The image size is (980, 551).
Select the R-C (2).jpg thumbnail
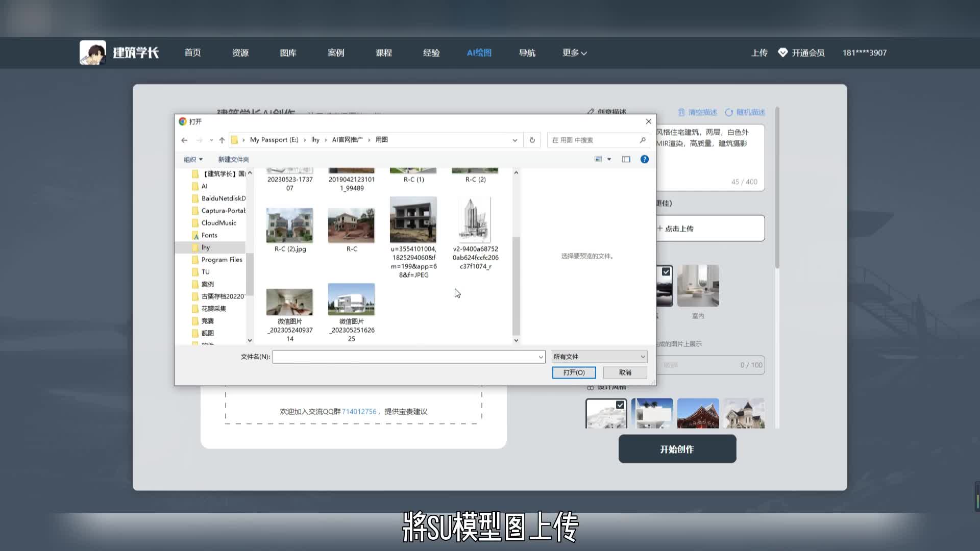[x=289, y=226]
